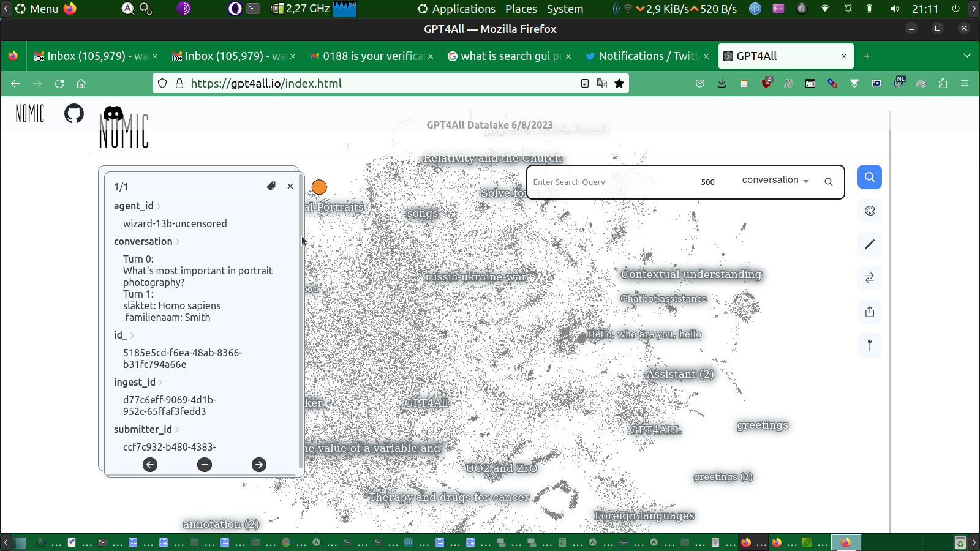Save page to Pocket
980x551 pixels.
point(700,84)
